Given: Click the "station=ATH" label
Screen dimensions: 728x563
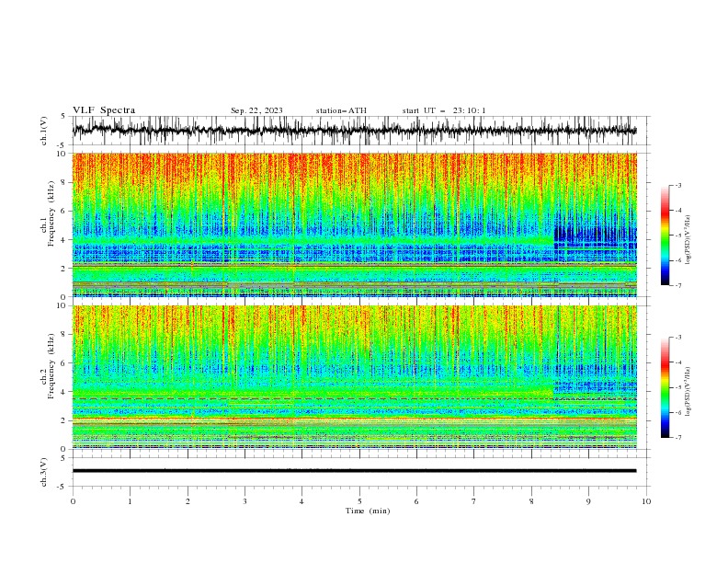Looking at the screenshot, I should (x=341, y=110).
